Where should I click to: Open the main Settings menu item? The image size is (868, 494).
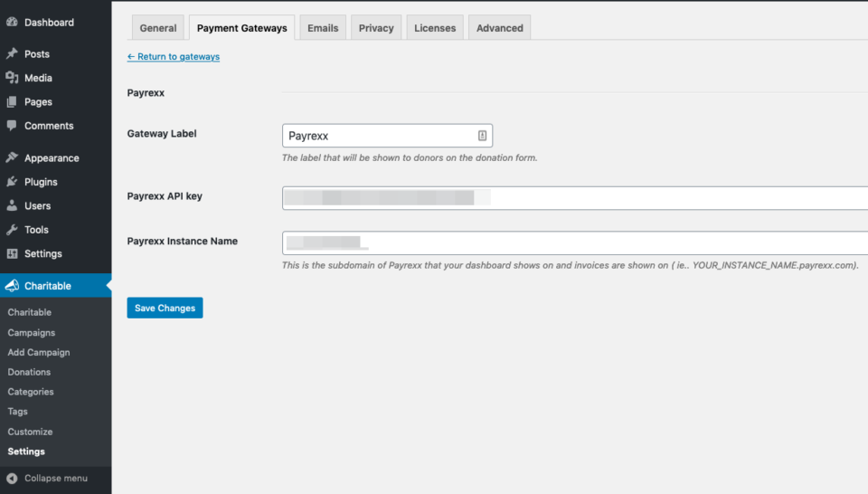43,253
